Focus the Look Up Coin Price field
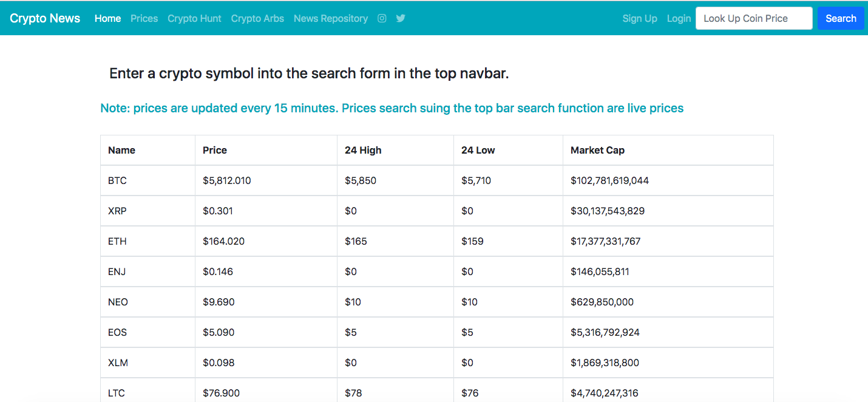The width and height of the screenshot is (868, 402). 754,18
